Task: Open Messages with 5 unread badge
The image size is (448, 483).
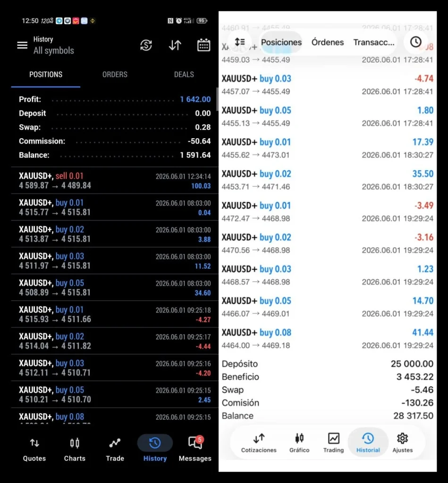Action: pos(195,449)
